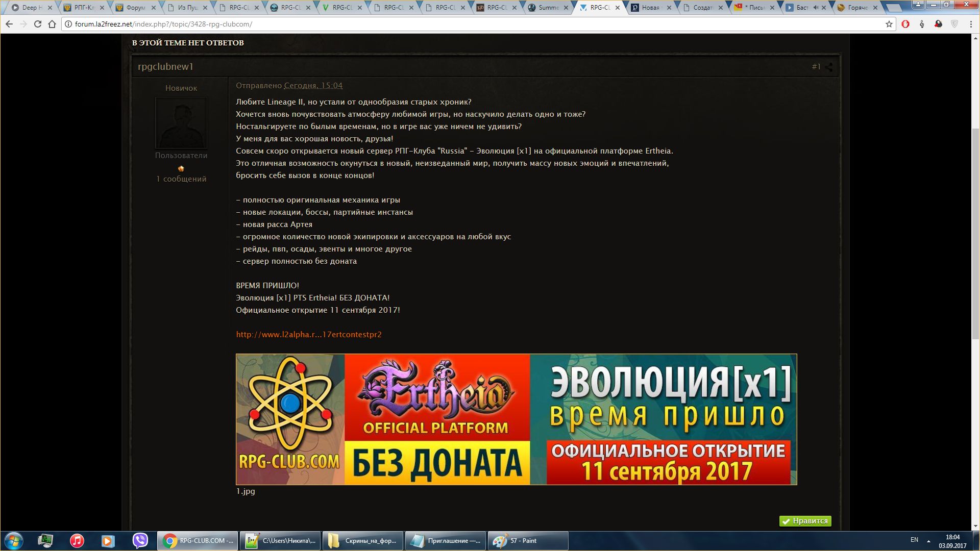The image size is (980, 551).
Task: Switch to the Summe browser tab
Action: coord(548,8)
